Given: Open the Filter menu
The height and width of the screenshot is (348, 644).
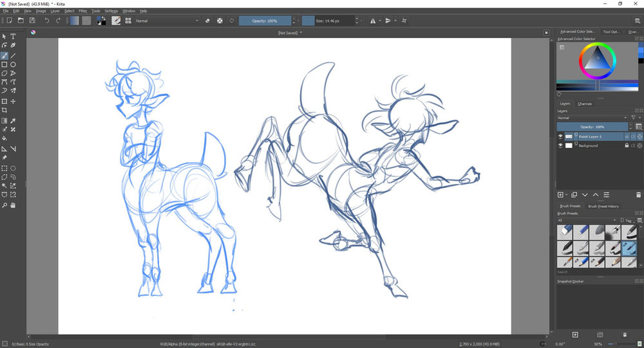Looking at the screenshot, I should click(83, 11).
